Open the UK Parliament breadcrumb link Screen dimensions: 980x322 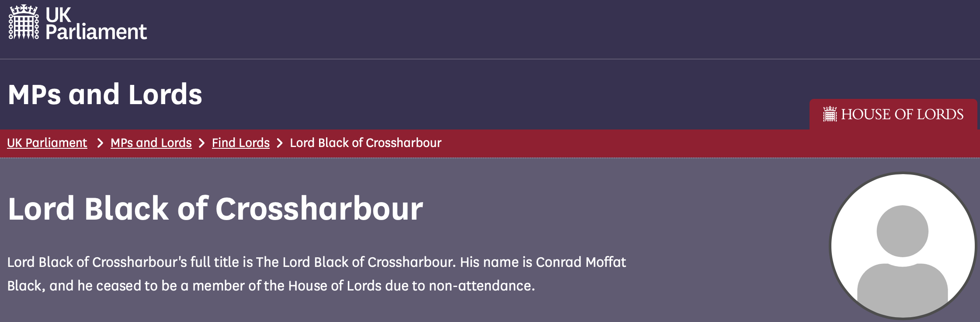[x=47, y=143]
